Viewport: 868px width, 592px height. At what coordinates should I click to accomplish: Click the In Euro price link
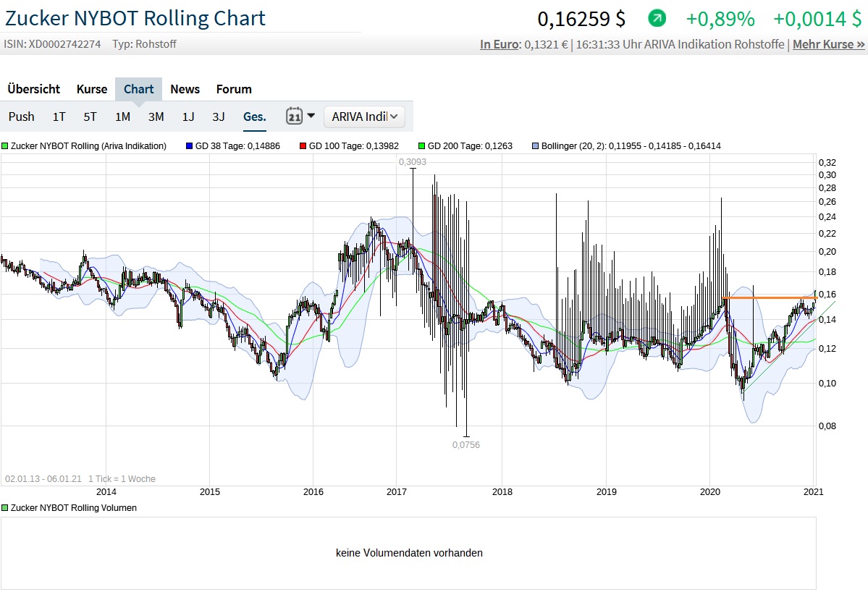pyautogui.click(x=499, y=44)
